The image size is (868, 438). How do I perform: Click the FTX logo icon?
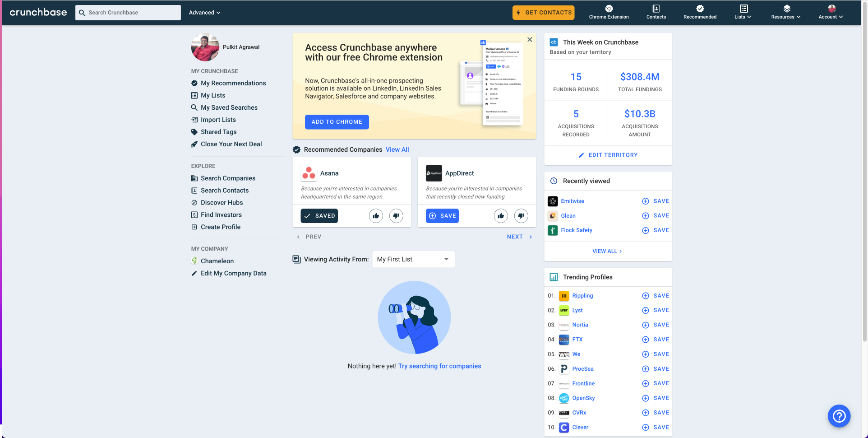click(x=564, y=340)
